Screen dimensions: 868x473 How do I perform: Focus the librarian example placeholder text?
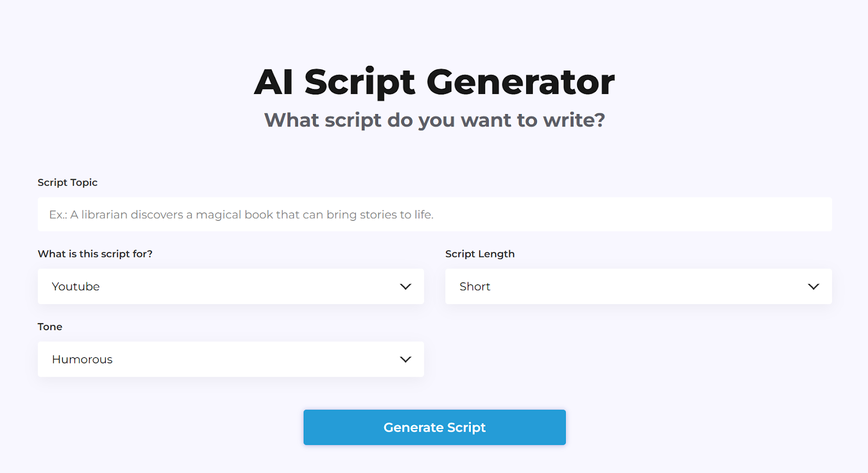coord(241,215)
